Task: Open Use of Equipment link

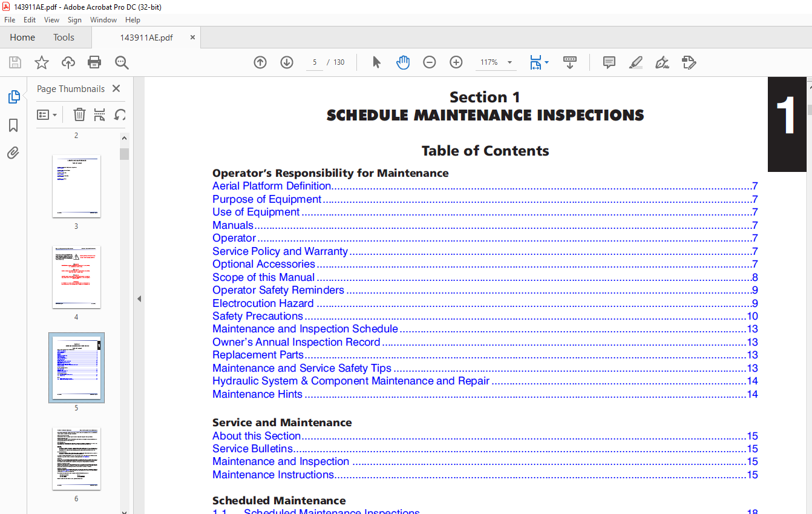Action: [x=256, y=212]
